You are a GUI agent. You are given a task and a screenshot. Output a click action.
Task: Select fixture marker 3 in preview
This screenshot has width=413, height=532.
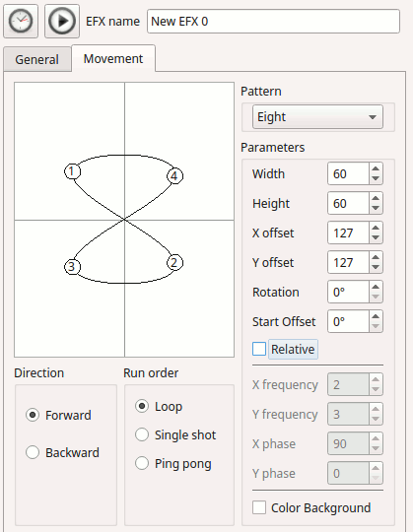tap(72, 267)
